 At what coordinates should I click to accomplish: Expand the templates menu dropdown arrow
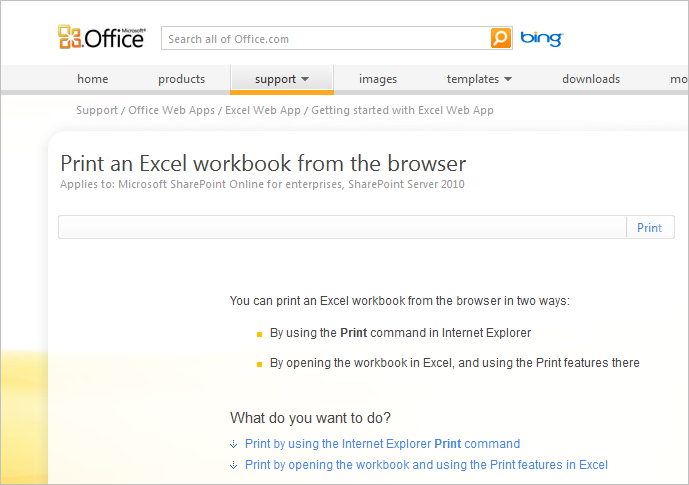508,79
